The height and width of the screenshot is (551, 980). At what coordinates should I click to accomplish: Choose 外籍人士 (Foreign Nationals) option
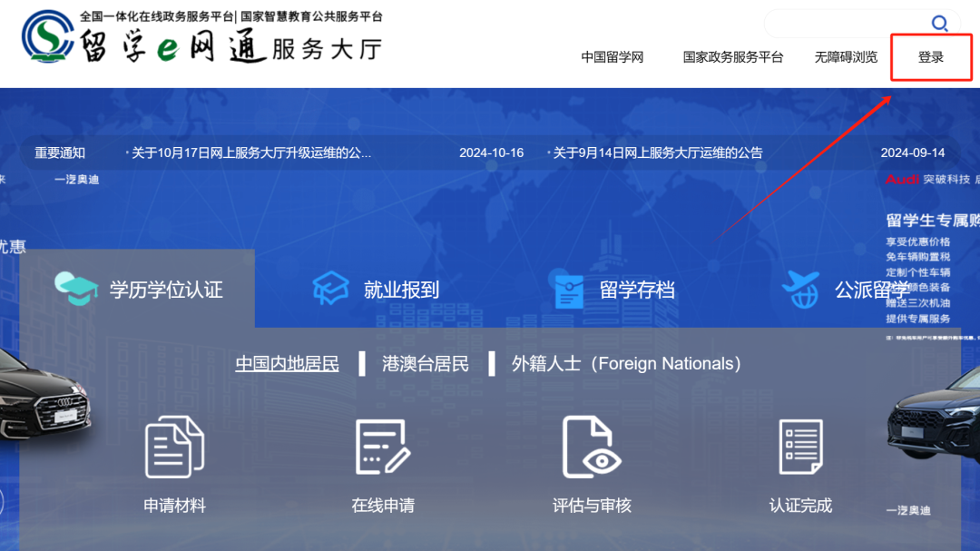626,364
